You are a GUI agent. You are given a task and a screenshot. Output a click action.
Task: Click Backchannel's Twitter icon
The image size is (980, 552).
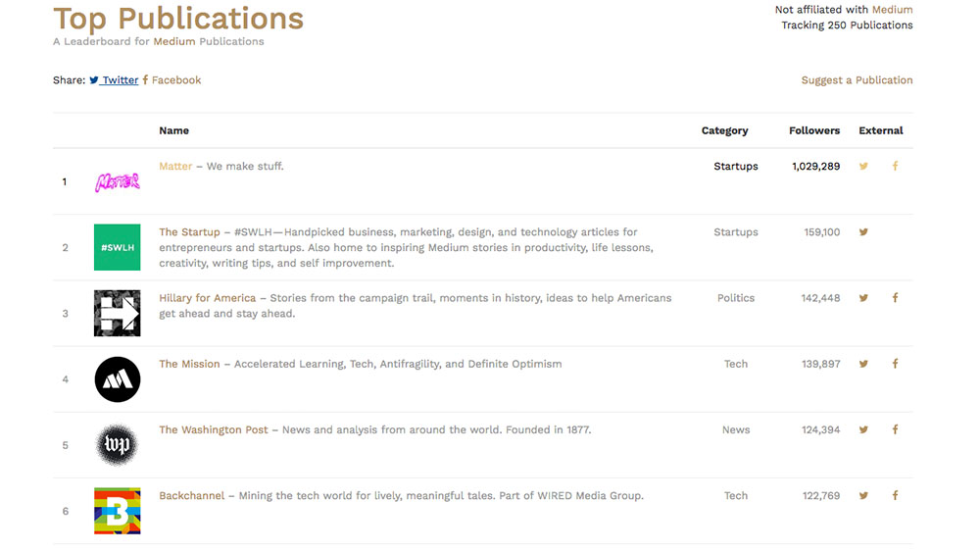coord(863,496)
